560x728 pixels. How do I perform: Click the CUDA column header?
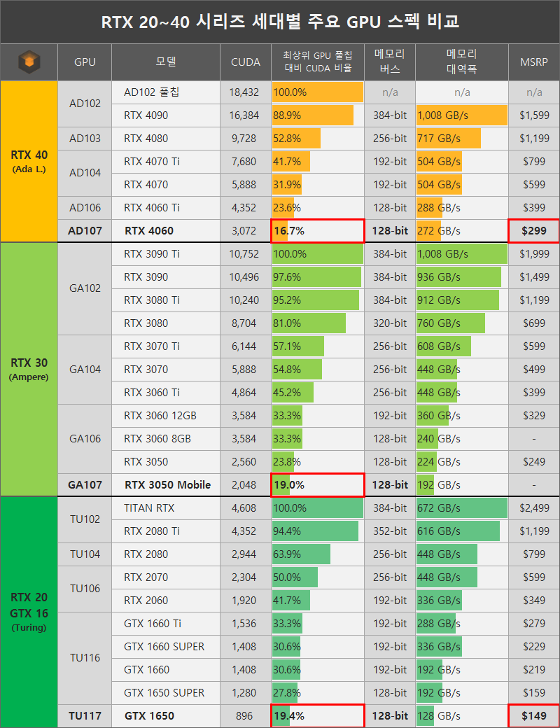[245, 62]
